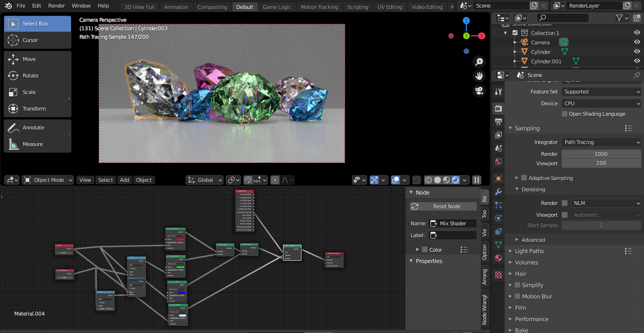Screen dimensions: 644x333
Task: Switch to wireframe shading mode
Action: point(428,179)
